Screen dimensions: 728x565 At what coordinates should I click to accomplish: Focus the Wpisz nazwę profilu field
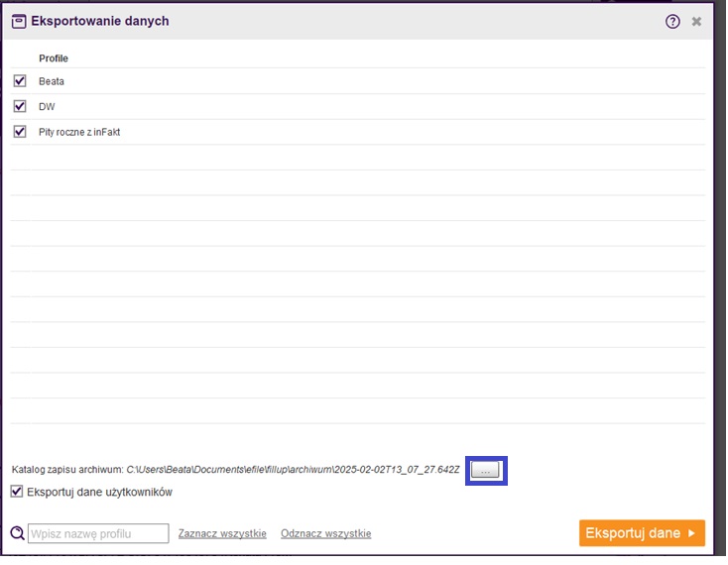tap(98, 533)
